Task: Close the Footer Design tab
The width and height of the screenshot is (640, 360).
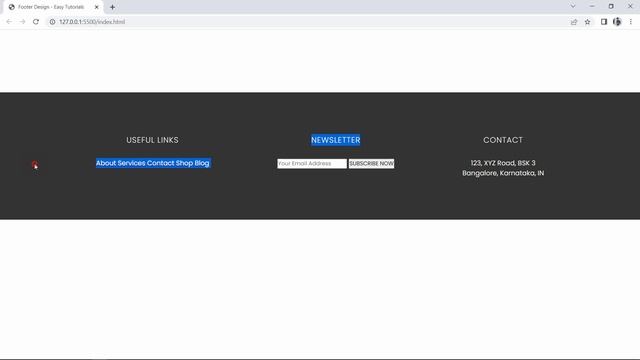Action: tap(97, 7)
